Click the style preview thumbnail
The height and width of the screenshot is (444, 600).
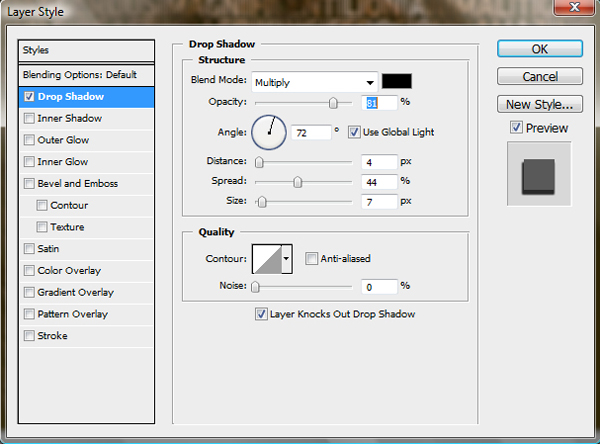click(x=539, y=174)
